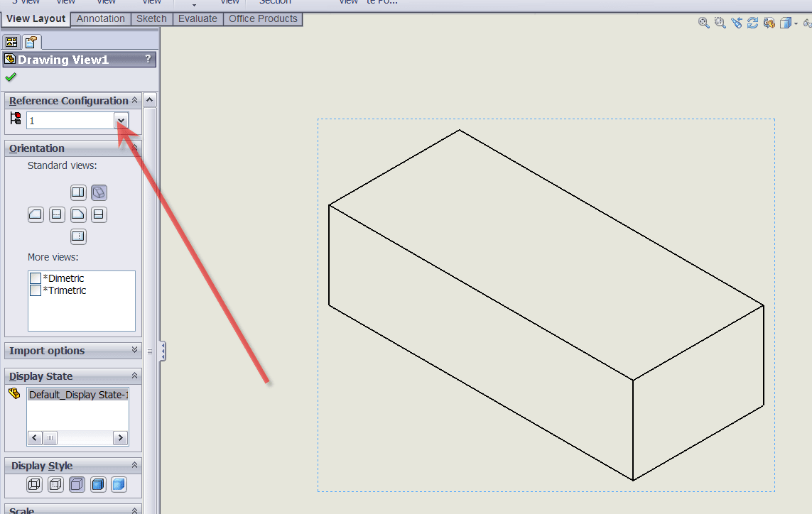Enable the Dimetric view checkbox
The width and height of the screenshot is (812, 514).
(x=36, y=278)
